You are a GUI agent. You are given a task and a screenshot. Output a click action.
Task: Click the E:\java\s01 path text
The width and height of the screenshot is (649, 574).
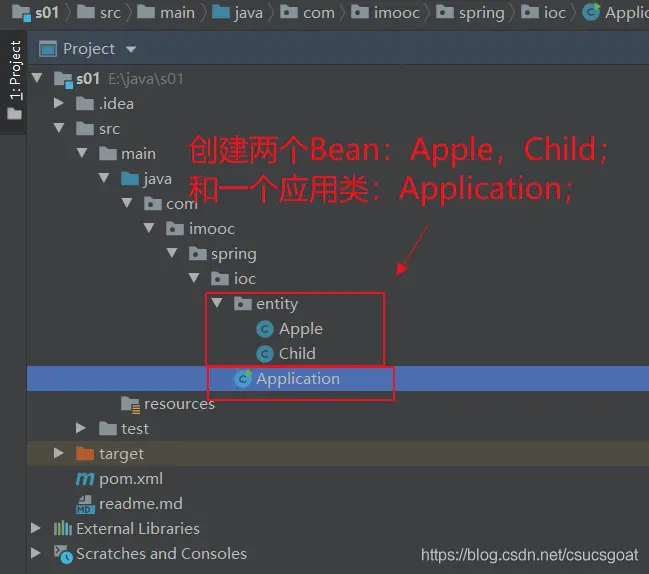click(146, 79)
